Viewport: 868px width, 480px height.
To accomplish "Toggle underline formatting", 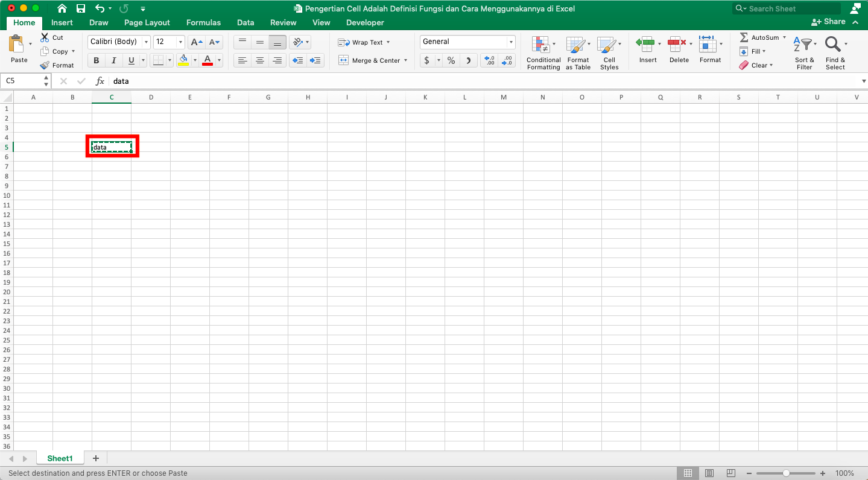I will [131, 60].
